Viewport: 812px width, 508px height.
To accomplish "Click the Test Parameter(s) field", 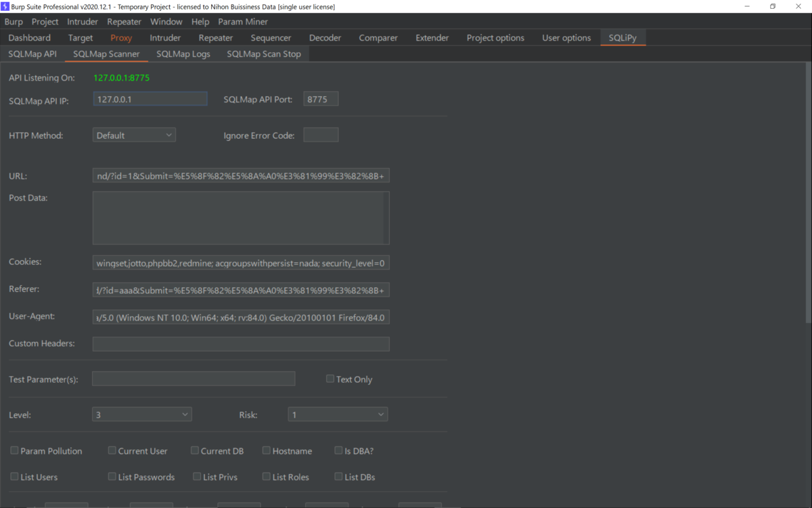I will 194,379.
